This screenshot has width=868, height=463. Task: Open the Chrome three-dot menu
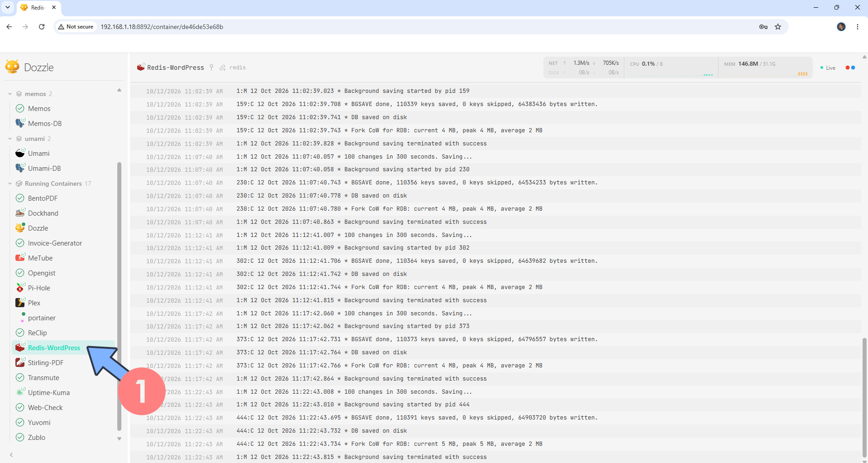[x=858, y=27]
